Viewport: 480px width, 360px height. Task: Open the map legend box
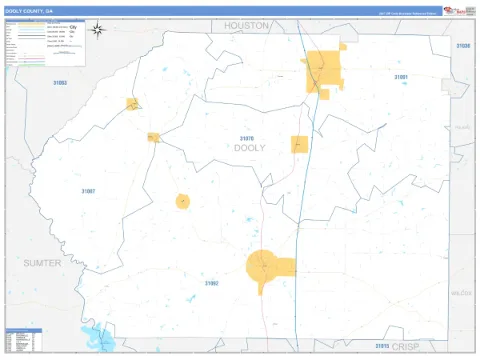tap(45, 43)
